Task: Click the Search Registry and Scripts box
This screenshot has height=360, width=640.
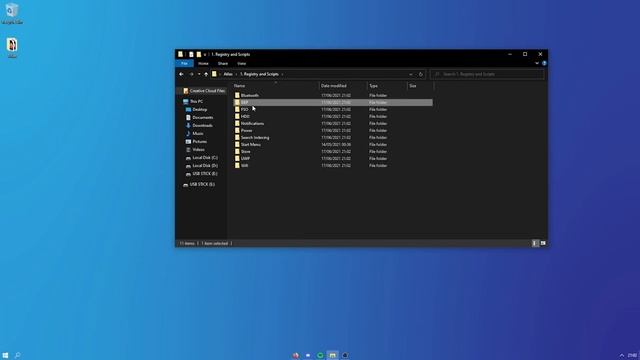Action: coord(487,74)
